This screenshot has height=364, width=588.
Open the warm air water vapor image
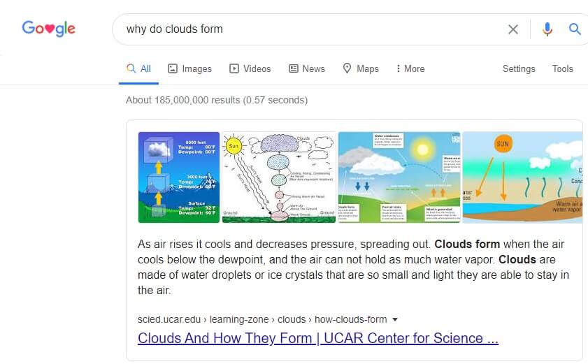click(522, 177)
